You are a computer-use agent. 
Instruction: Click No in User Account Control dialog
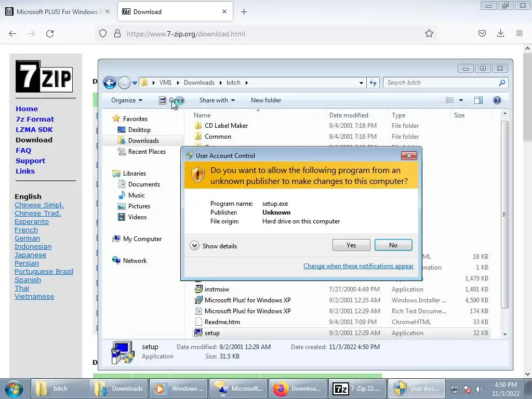[x=393, y=245]
